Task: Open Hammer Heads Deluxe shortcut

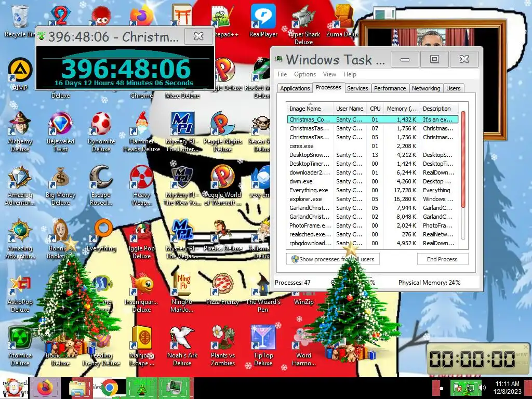Action: (141, 131)
